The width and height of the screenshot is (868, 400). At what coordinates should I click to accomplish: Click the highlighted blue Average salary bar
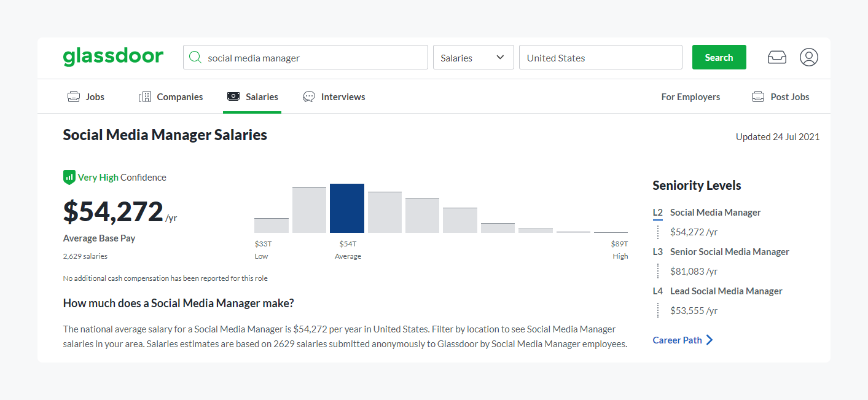[347, 208]
